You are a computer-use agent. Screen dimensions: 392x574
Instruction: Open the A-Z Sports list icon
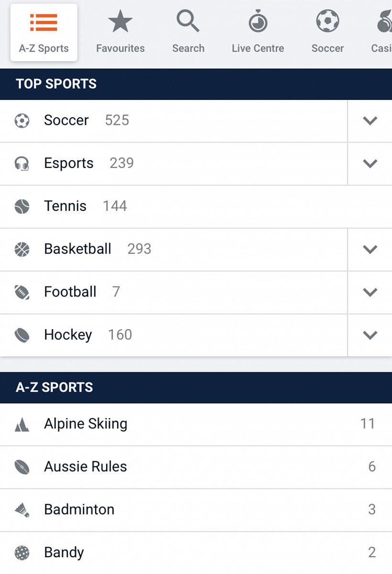pos(44,22)
